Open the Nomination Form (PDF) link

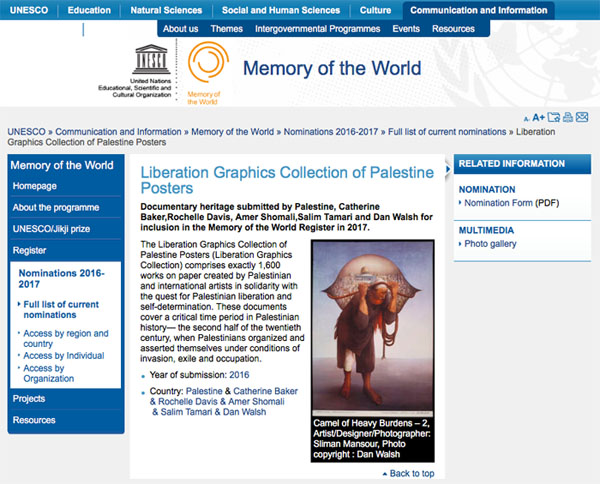pos(512,203)
